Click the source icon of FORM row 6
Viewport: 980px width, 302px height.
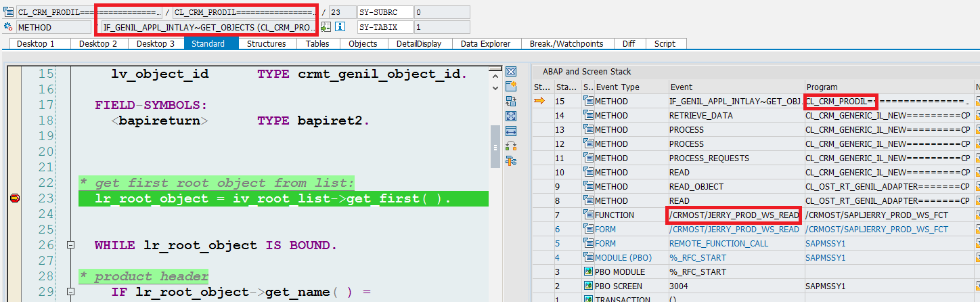pyautogui.click(x=587, y=229)
